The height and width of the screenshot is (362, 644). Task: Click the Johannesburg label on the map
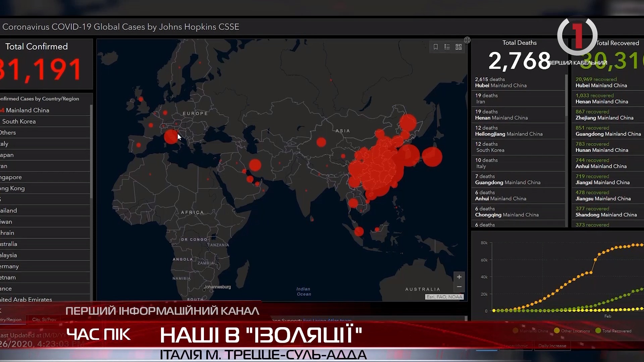pos(217,287)
